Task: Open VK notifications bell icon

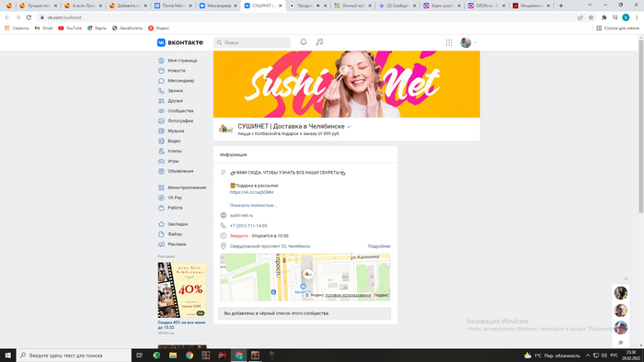Action: coord(303,42)
